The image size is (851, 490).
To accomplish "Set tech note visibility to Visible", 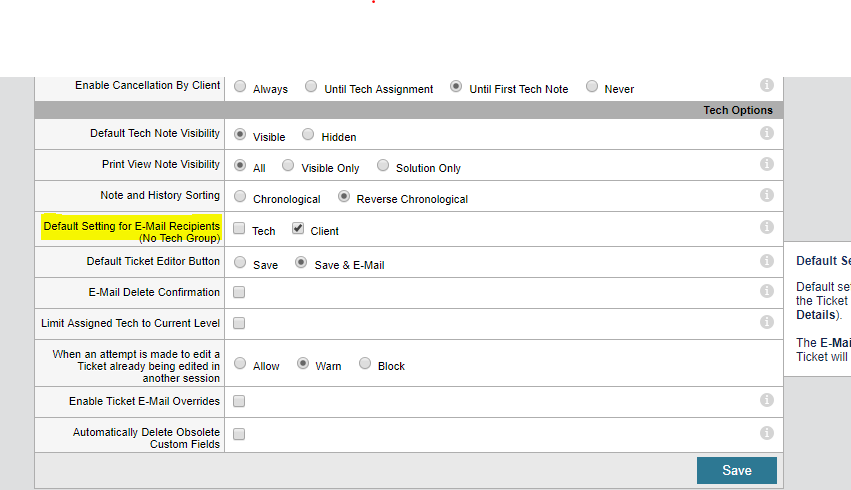I will pos(240,134).
